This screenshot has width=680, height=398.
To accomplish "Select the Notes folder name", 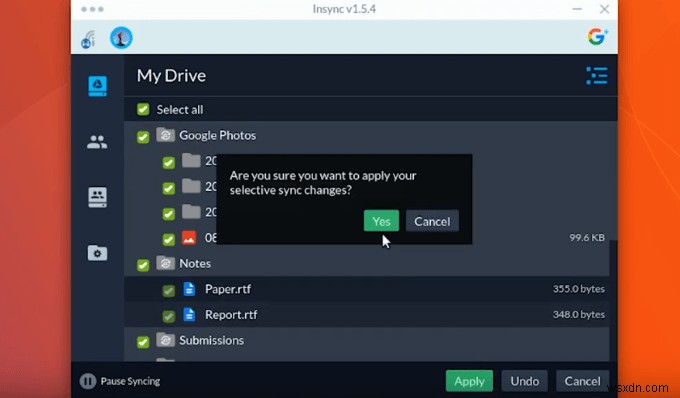I will 195,263.
